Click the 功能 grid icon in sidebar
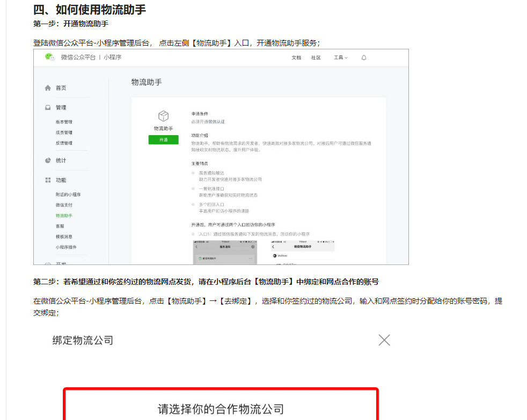527x420 pixels. point(48,180)
